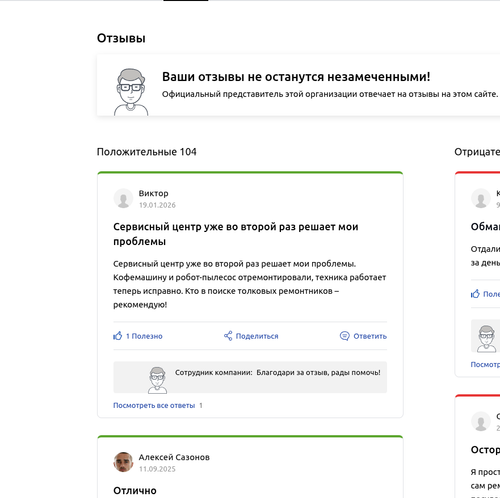Click the Отрицательные heading at the right edge
The width and height of the screenshot is (500, 498).
point(477,152)
